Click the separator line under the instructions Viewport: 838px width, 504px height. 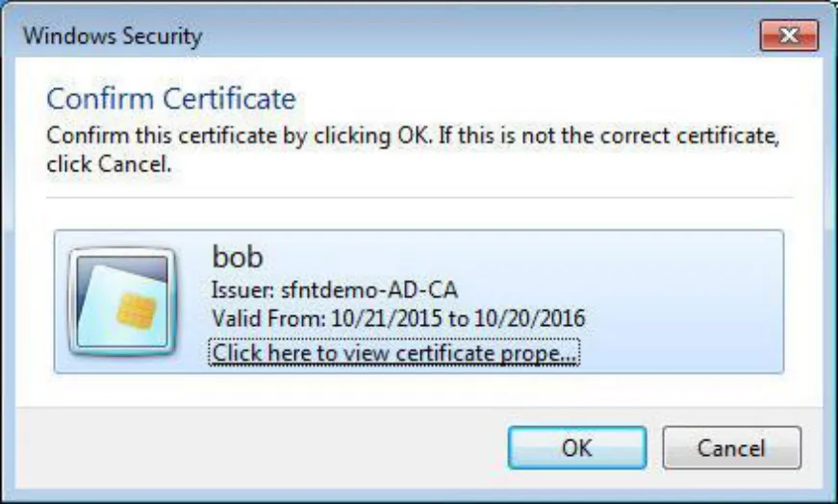coord(419,198)
